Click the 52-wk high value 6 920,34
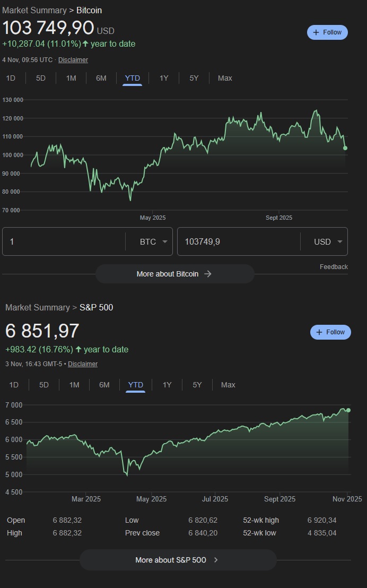 (x=321, y=520)
